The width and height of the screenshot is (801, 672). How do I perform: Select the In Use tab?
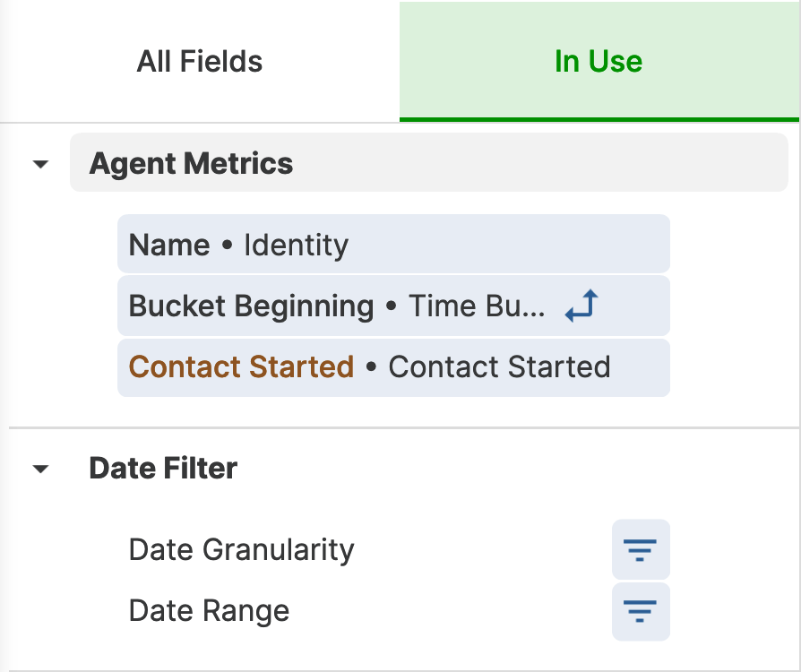click(599, 61)
